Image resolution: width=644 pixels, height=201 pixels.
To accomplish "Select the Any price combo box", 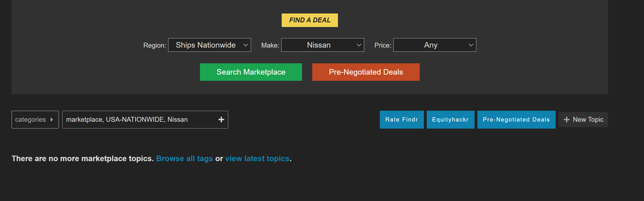I will [x=435, y=45].
